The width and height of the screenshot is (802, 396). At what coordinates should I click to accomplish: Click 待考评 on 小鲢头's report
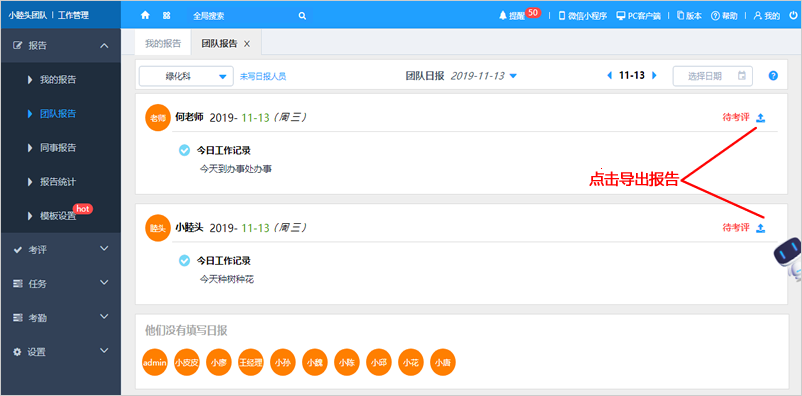click(x=736, y=227)
